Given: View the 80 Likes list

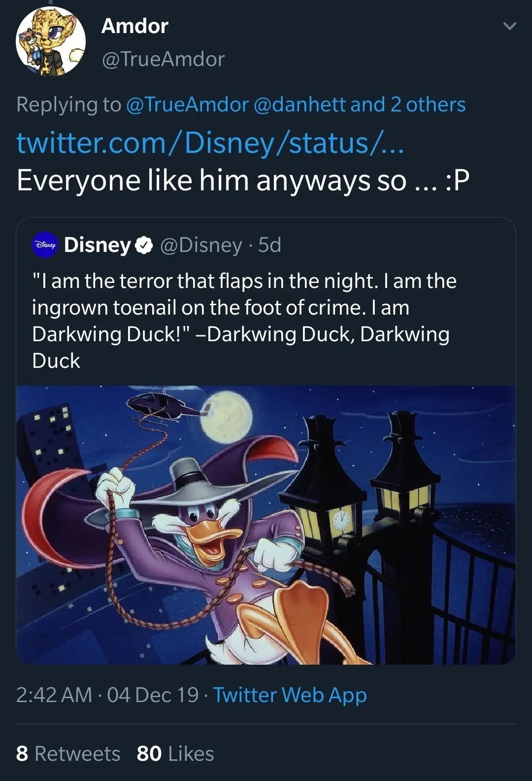Looking at the screenshot, I should point(175,753).
